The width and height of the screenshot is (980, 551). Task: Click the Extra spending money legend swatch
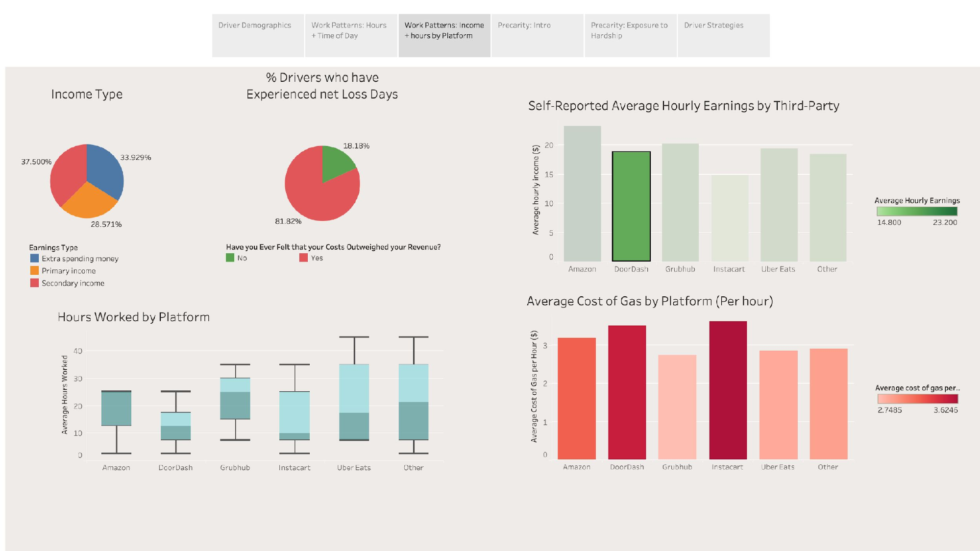(x=34, y=258)
